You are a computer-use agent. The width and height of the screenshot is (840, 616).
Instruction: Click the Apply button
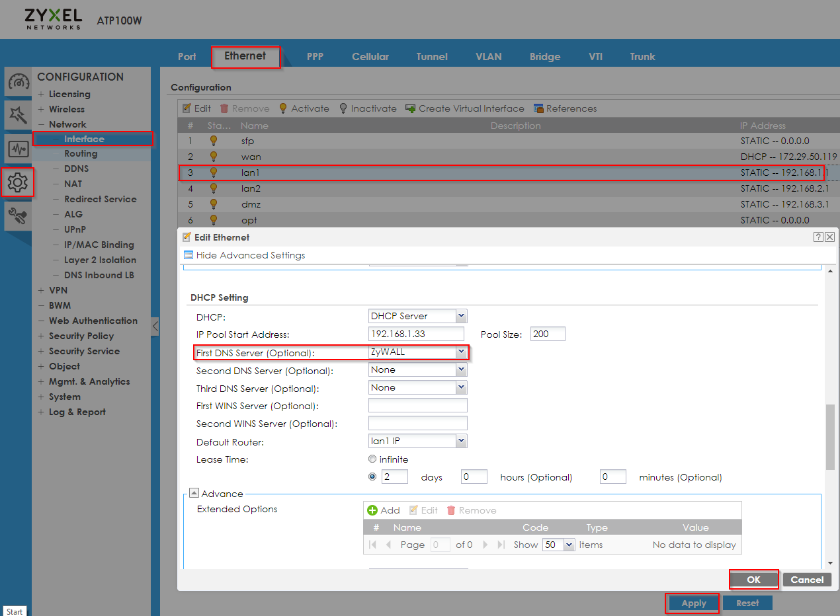coord(692,603)
